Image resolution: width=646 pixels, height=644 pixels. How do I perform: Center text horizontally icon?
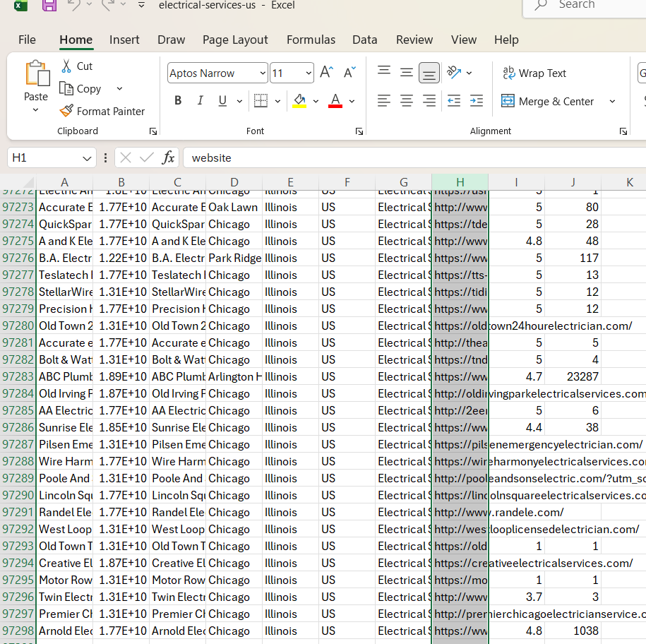[407, 100]
